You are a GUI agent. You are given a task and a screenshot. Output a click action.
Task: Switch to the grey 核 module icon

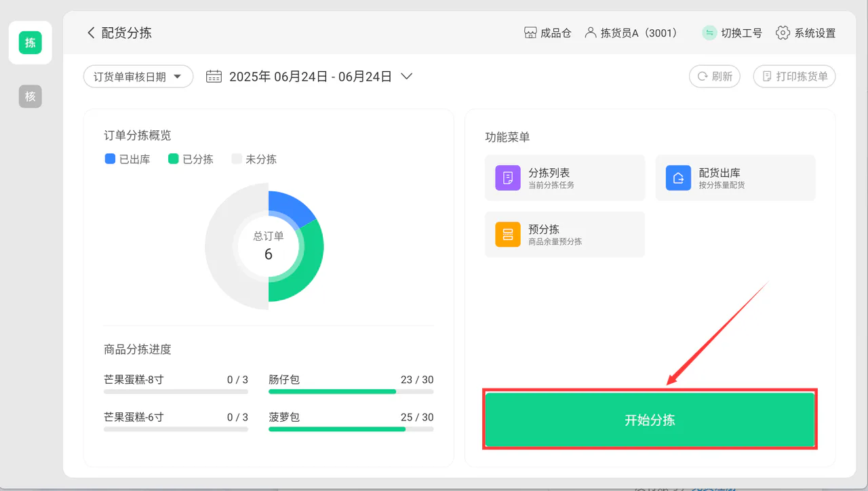[30, 96]
